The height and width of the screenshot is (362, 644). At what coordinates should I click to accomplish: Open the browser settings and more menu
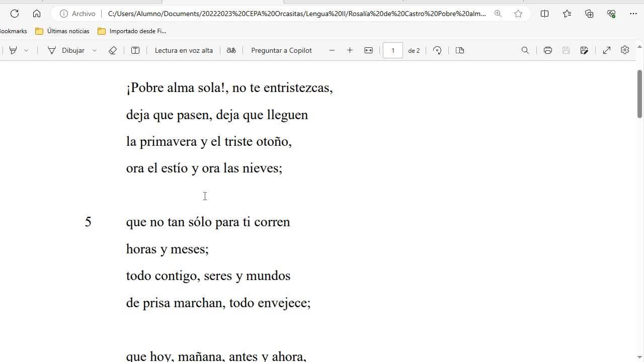[x=633, y=14]
